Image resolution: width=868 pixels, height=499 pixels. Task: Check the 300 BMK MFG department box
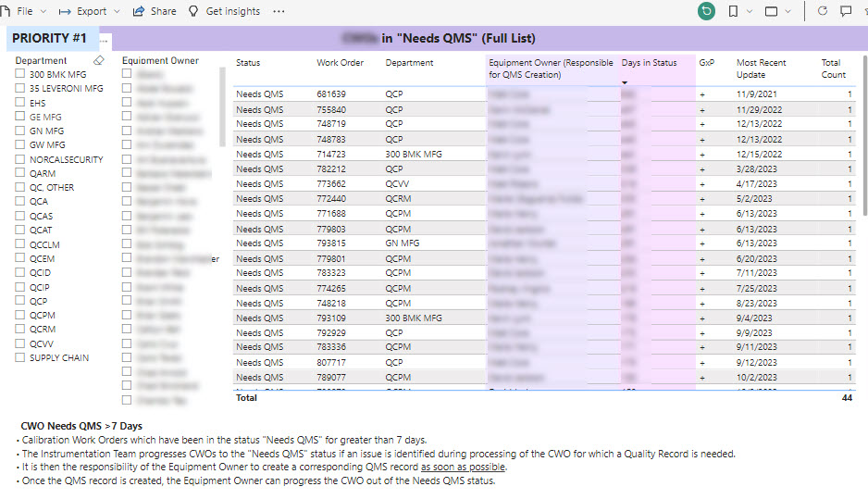coord(19,75)
